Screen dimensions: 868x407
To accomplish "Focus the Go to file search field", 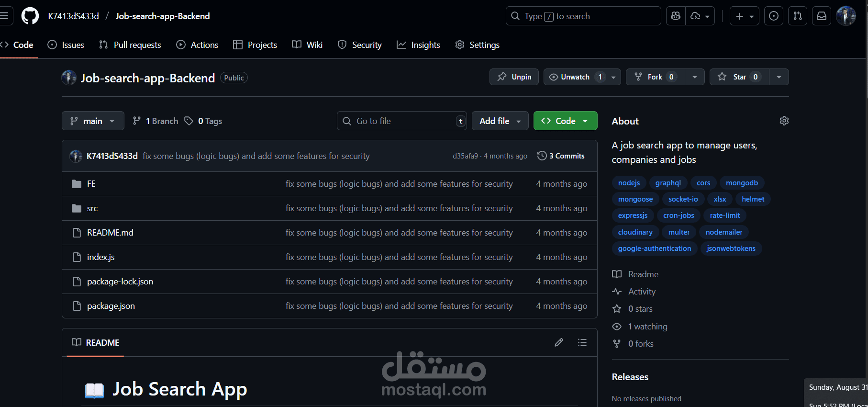I will pyautogui.click(x=402, y=121).
